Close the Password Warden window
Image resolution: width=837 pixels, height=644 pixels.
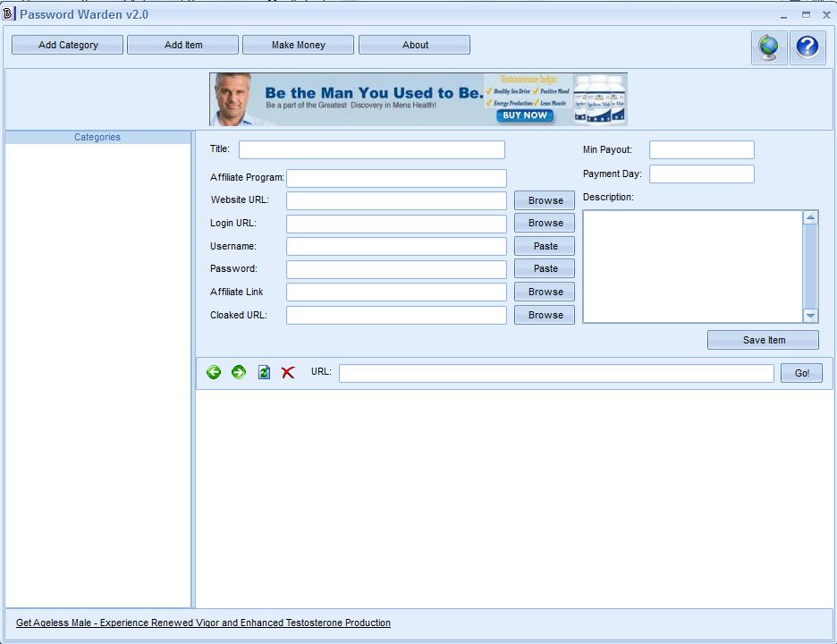click(826, 15)
